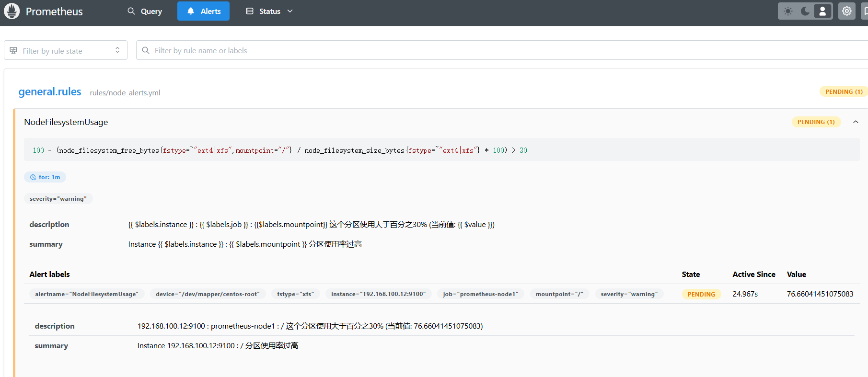This screenshot has height=377, width=868.
Task: Click PENDING (1) badge beside general.rules group
Action: coord(844,91)
